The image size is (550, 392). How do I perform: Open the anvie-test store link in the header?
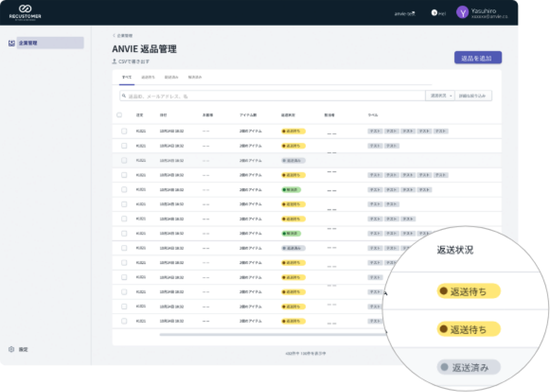coord(405,14)
